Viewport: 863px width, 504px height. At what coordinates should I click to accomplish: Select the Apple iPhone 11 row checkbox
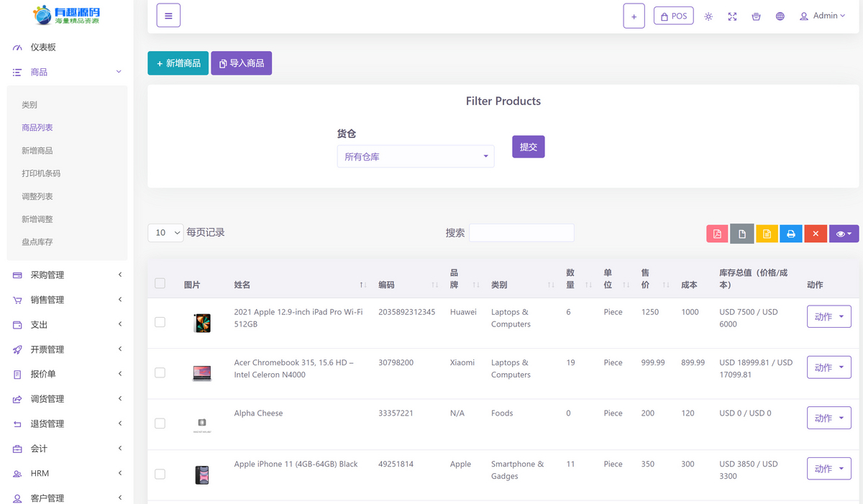[x=160, y=474]
